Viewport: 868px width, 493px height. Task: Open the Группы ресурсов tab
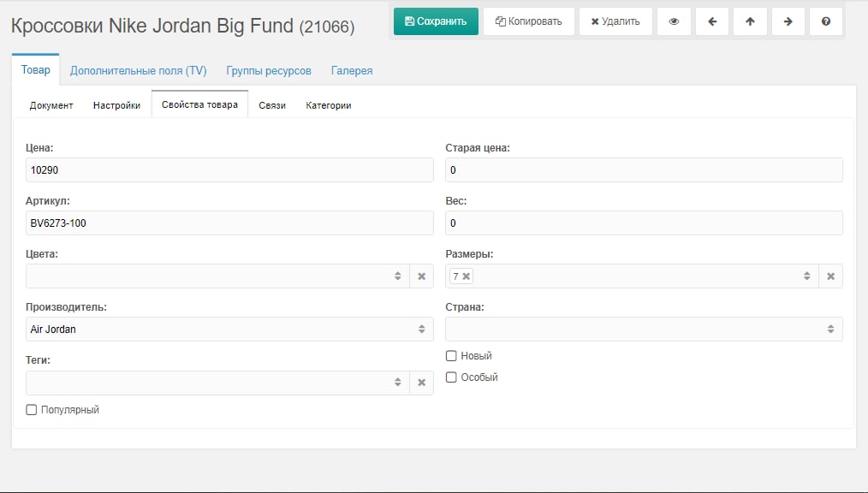coord(269,71)
